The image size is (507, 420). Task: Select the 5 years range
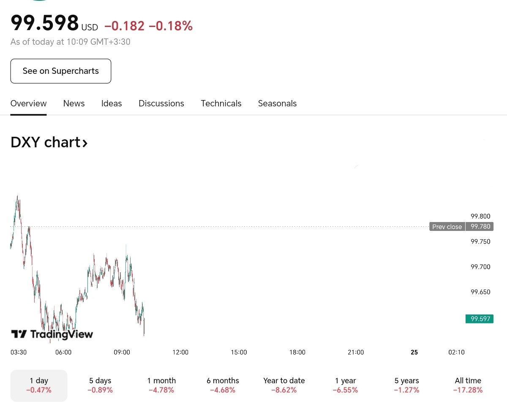click(x=406, y=385)
